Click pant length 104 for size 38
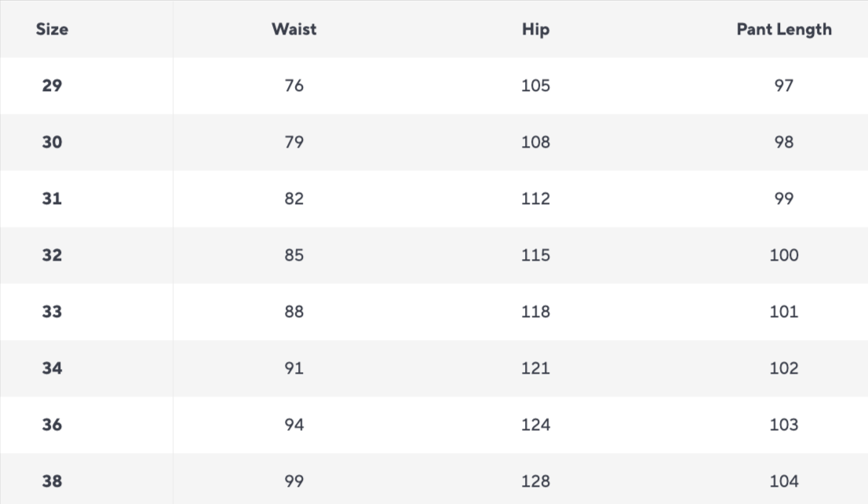This screenshot has width=868, height=504. [783, 481]
